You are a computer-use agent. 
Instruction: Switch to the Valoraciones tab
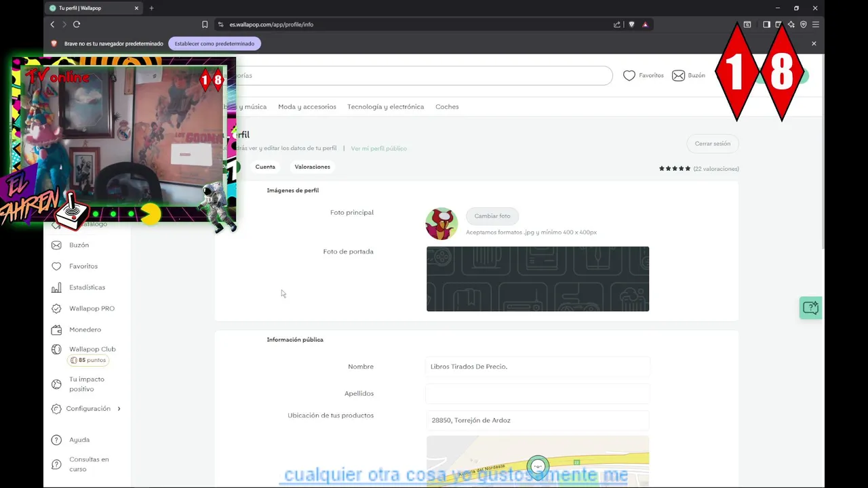312,167
